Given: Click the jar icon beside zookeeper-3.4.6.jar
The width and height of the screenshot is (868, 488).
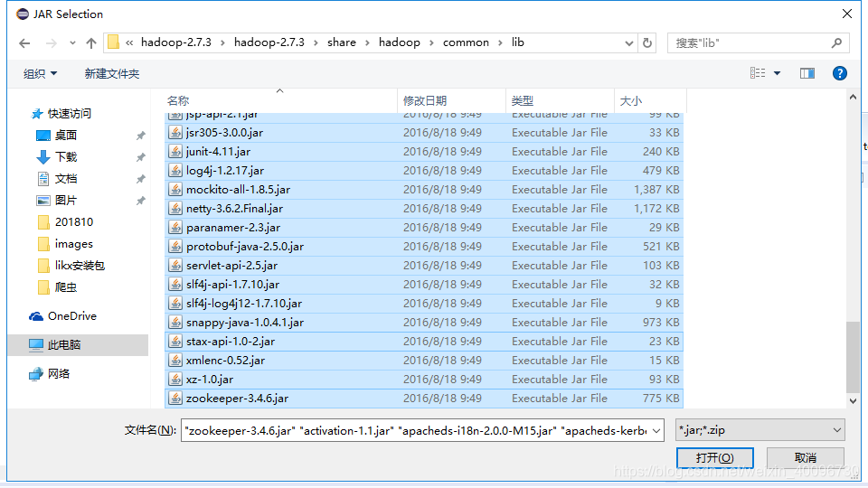Looking at the screenshot, I should point(175,399).
